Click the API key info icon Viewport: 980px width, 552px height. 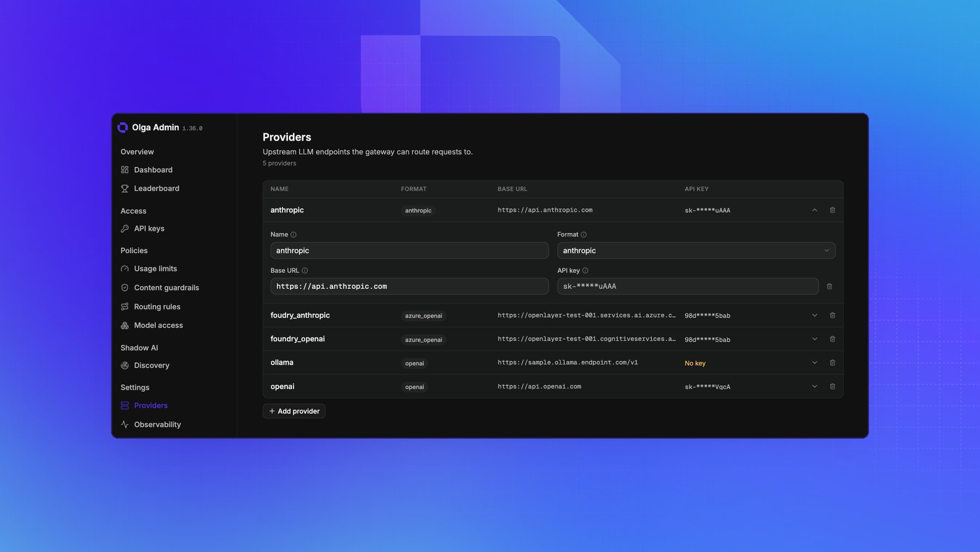point(585,271)
